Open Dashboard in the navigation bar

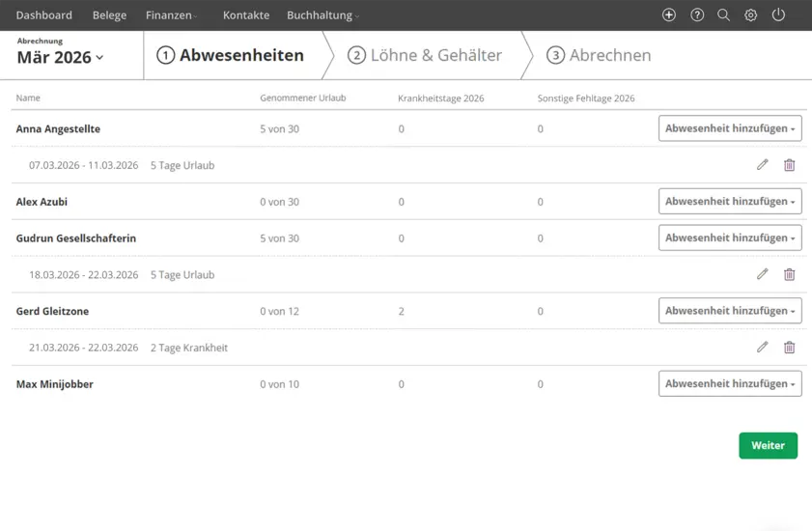tap(44, 15)
